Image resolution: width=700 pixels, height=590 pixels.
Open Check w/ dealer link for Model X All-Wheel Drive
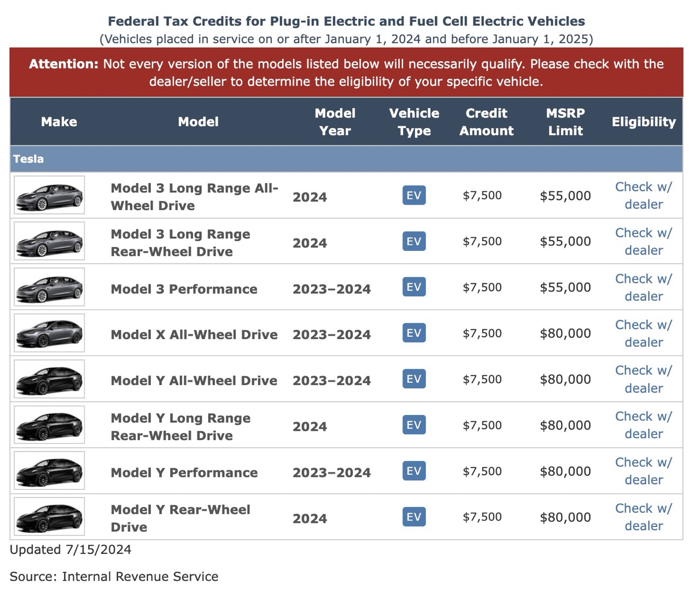coord(644,333)
